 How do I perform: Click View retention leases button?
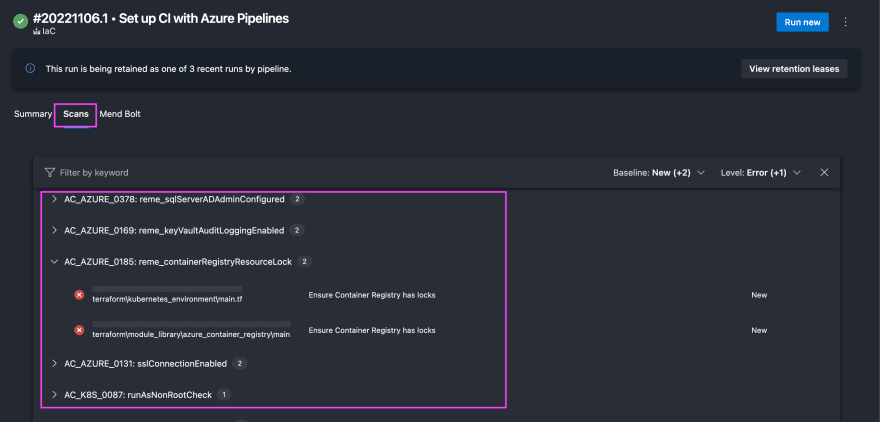[x=794, y=69]
